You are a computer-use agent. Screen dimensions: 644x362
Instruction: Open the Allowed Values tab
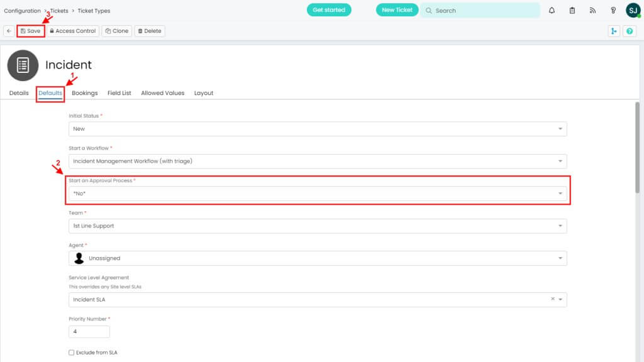pos(162,92)
